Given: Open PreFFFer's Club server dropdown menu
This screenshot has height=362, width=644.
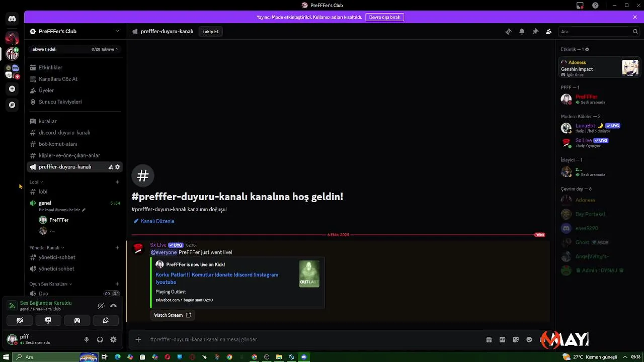Looking at the screenshot, I should [117, 31].
